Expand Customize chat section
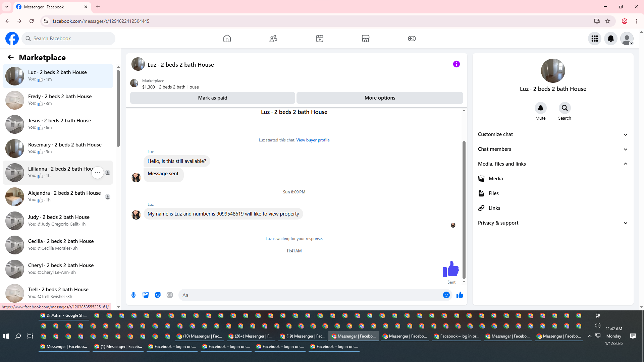This screenshot has height=362, width=644. point(552,134)
